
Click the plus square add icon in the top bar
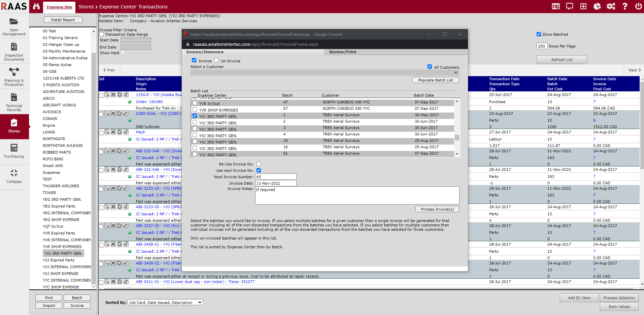(583, 6)
